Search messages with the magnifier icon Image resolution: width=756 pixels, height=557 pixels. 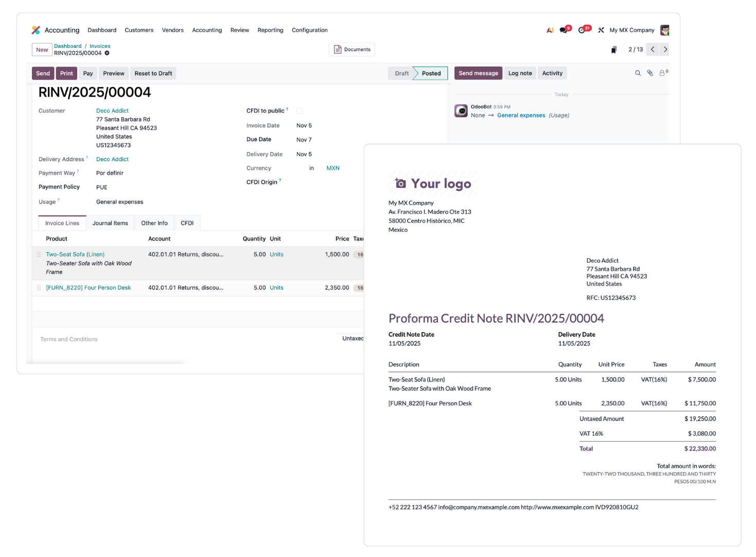tap(638, 73)
